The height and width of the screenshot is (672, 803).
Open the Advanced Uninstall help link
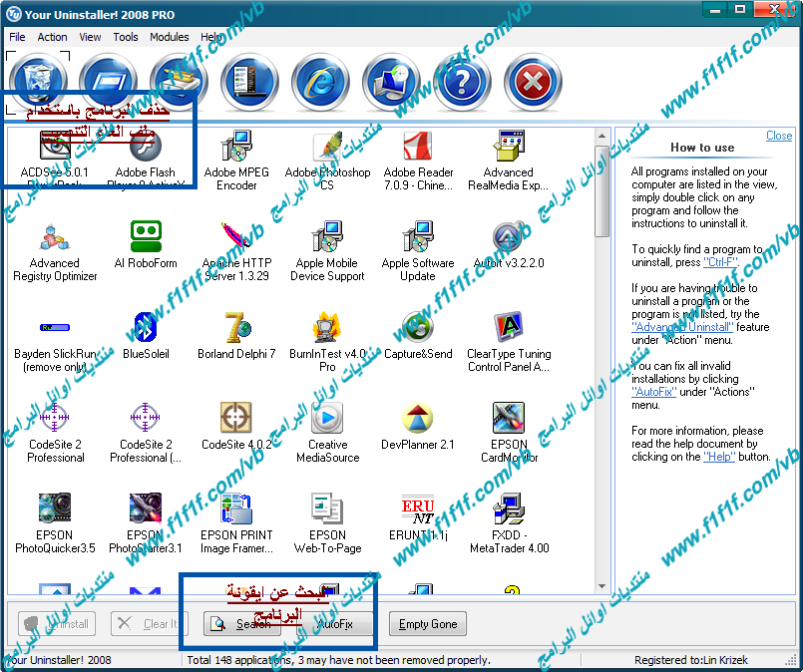(x=681, y=327)
